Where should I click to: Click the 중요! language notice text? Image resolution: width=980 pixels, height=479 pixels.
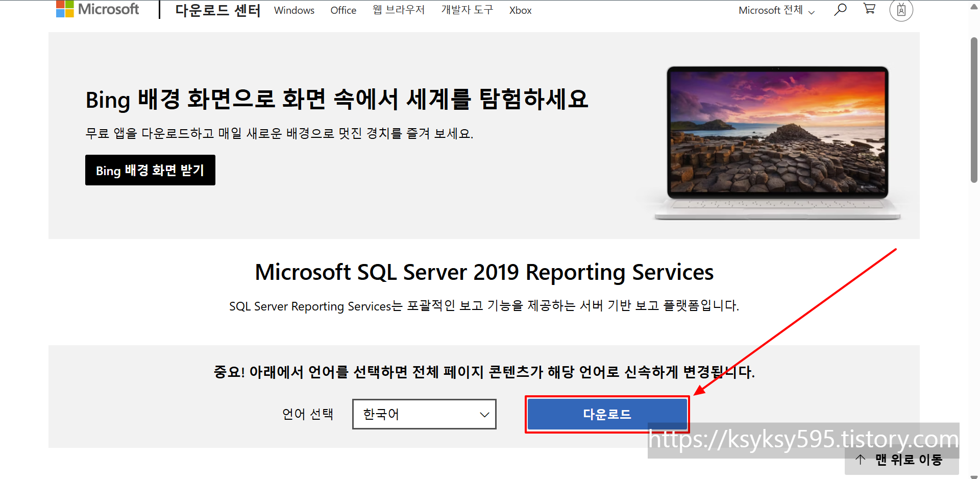[x=484, y=372]
